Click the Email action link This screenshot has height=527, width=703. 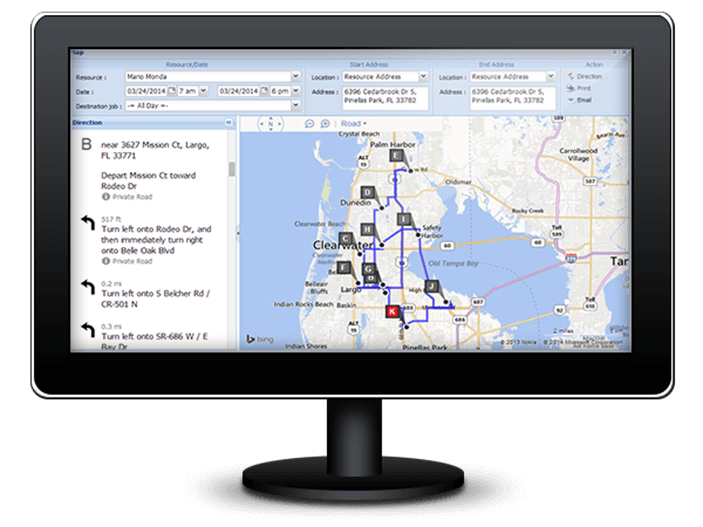point(584,100)
